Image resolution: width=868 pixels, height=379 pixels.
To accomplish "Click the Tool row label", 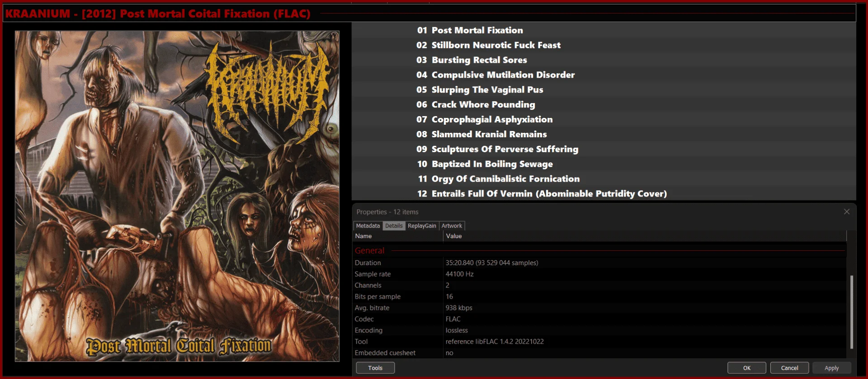I will click(361, 342).
